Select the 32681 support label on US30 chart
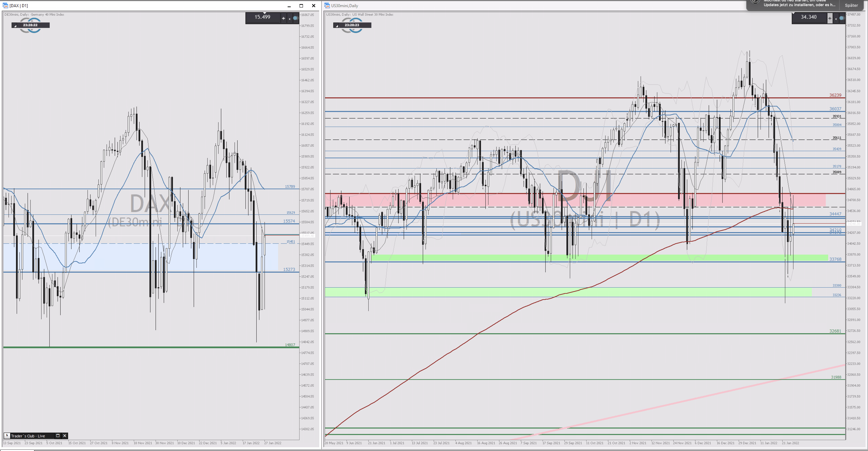 click(835, 331)
